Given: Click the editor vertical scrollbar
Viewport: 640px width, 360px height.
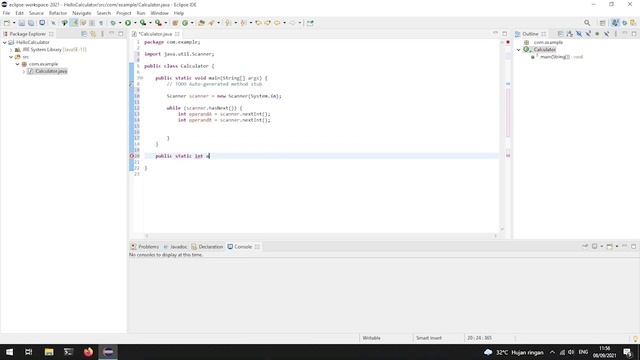Looking at the screenshot, I should tap(502, 135).
